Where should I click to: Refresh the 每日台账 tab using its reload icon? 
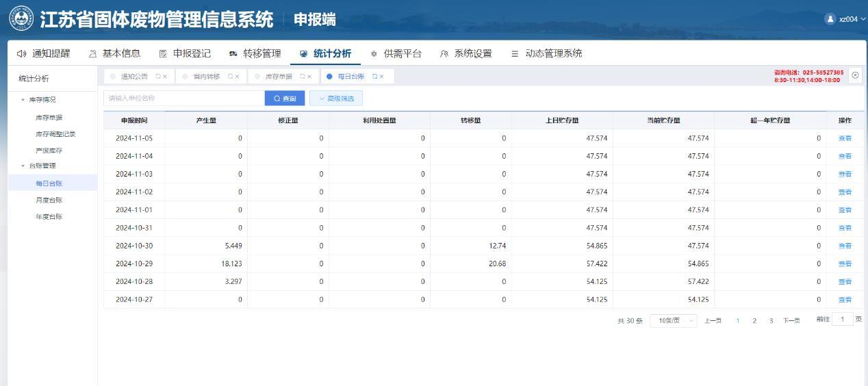coord(374,77)
